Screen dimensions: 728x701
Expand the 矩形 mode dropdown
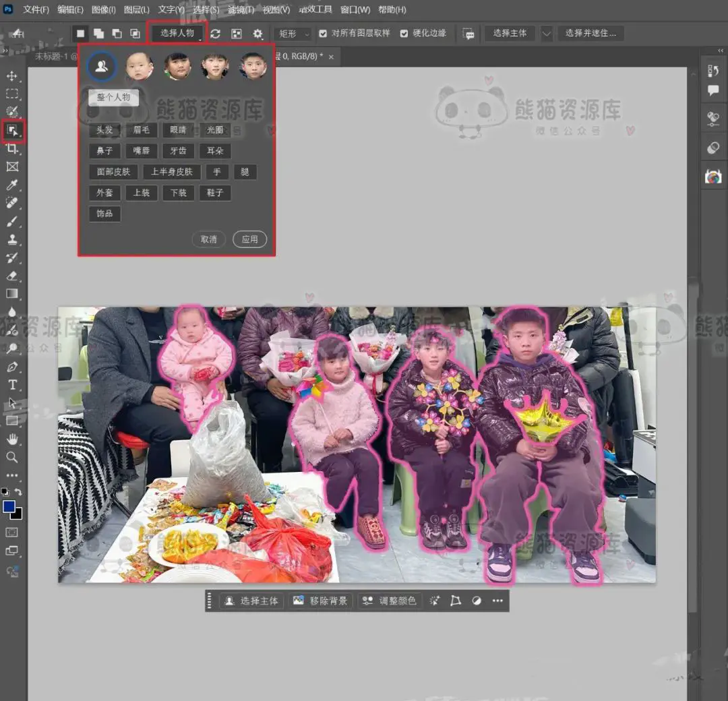tap(292, 34)
